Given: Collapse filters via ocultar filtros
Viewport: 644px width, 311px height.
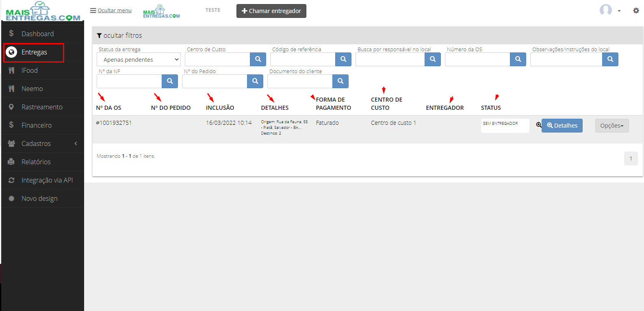Looking at the screenshot, I should [x=119, y=35].
